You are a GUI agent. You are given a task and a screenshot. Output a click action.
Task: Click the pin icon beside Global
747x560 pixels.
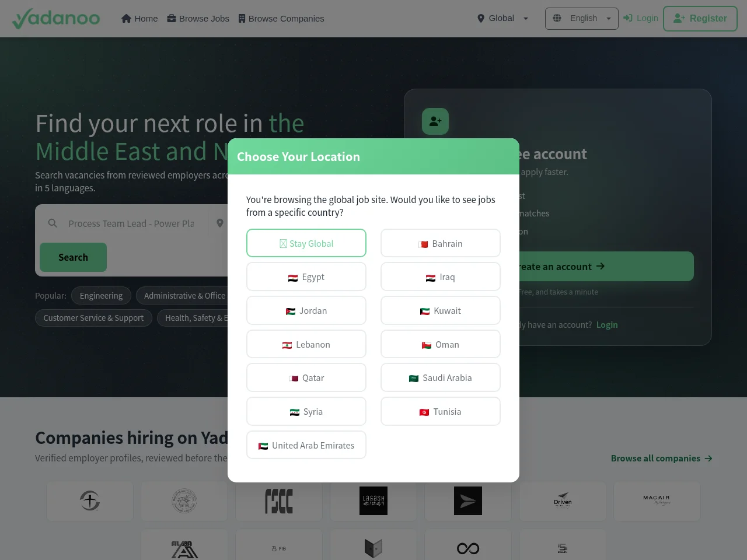[481, 18]
